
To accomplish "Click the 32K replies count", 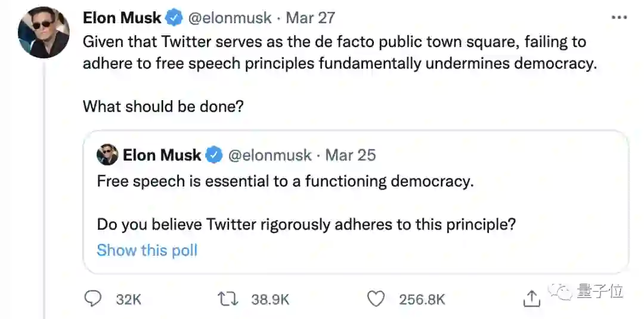I will [128, 299].
